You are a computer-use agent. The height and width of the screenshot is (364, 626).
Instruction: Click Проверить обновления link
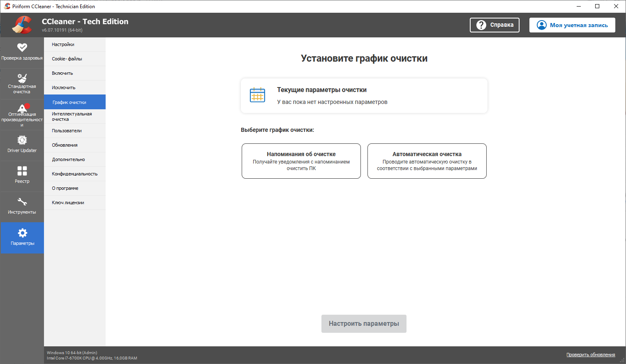(x=591, y=355)
